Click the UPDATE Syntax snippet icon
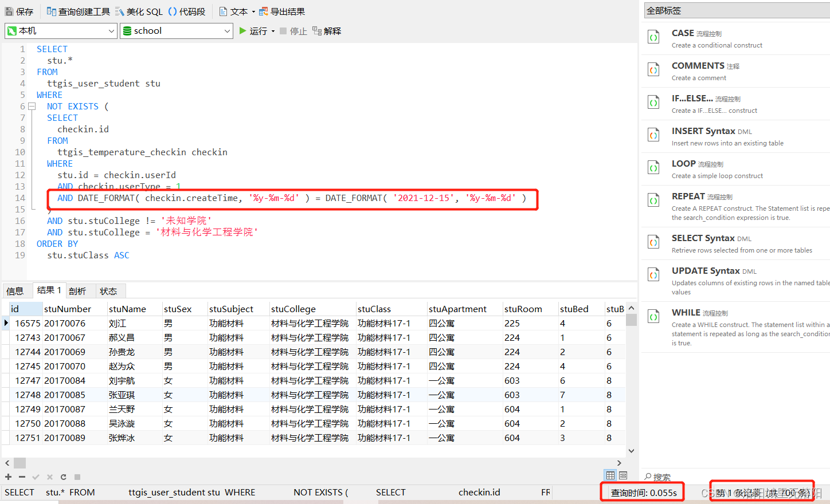Image resolution: width=830 pixels, height=504 pixels. click(x=653, y=275)
